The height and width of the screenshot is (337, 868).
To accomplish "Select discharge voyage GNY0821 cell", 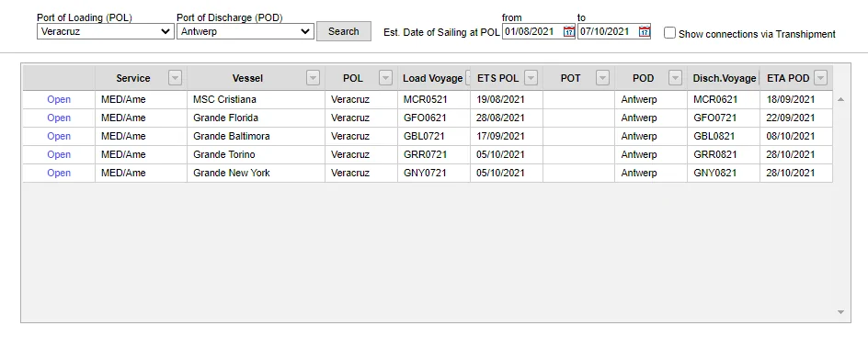I will (724, 173).
